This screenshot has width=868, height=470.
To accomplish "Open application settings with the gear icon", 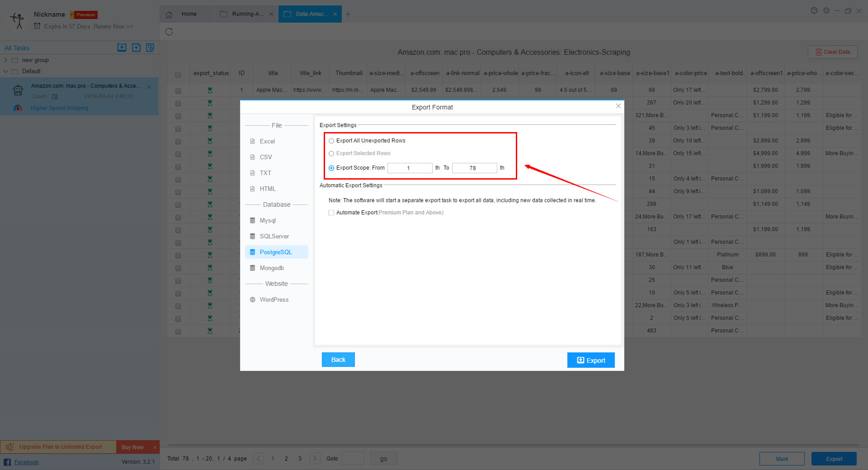I will 826,10.
